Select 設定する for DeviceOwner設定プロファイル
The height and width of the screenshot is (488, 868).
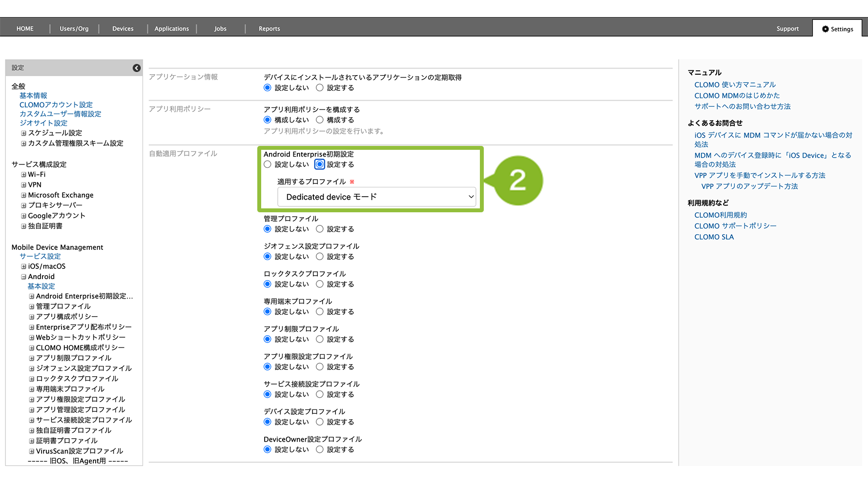pyautogui.click(x=320, y=449)
